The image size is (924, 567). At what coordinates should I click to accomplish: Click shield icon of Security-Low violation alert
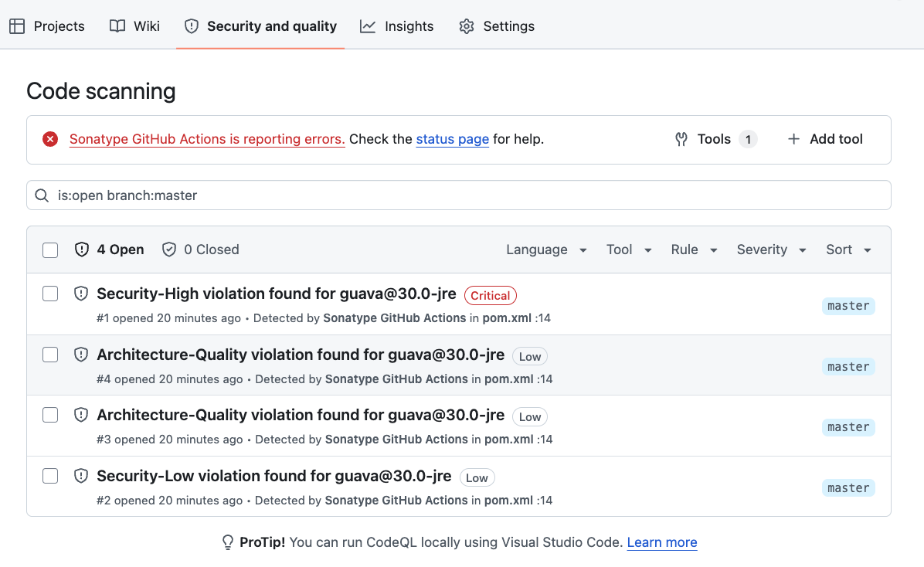point(80,476)
